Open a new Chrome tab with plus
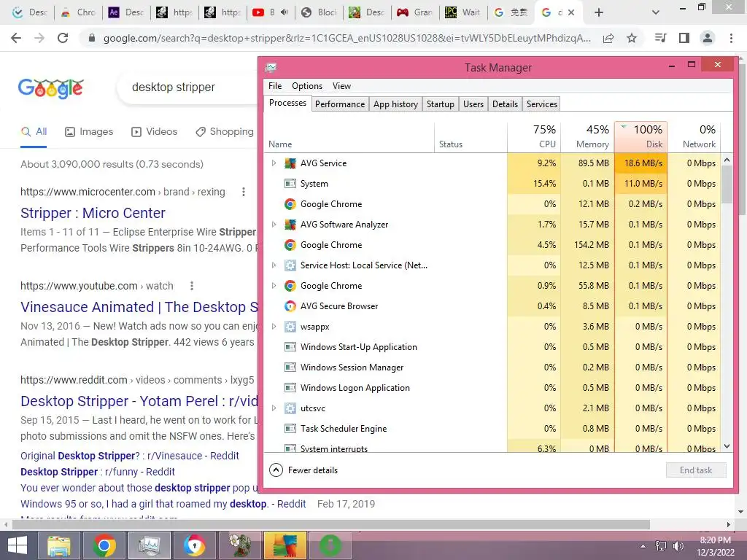 coord(599,12)
